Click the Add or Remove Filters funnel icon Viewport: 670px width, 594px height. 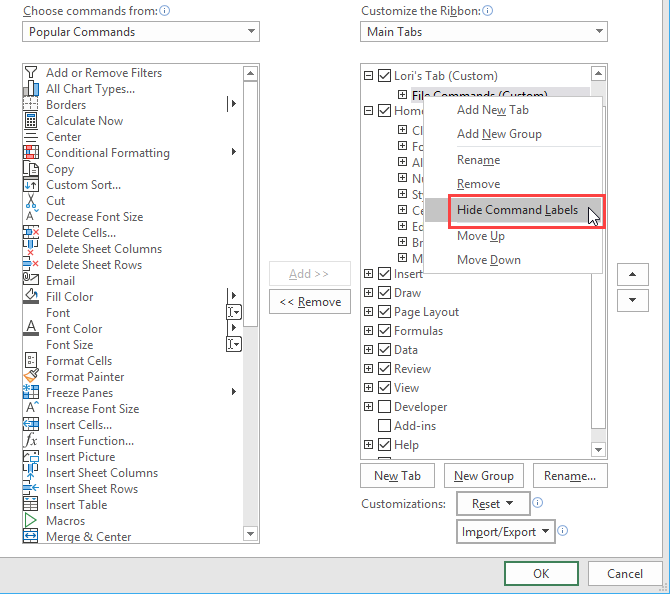[31, 73]
